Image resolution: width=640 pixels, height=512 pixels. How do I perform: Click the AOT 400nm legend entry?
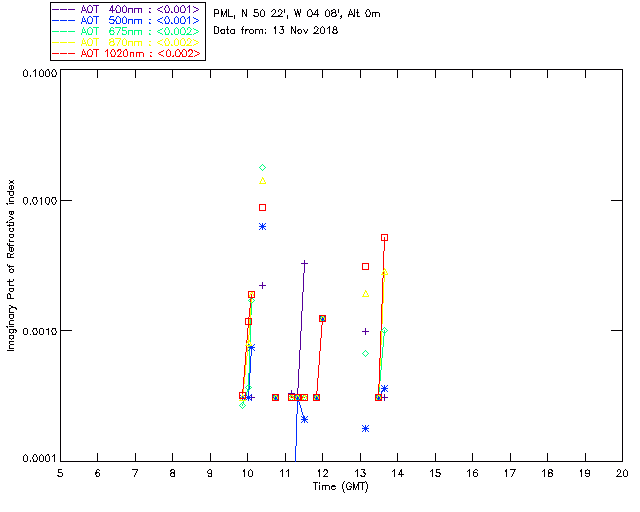coord(127,9)
